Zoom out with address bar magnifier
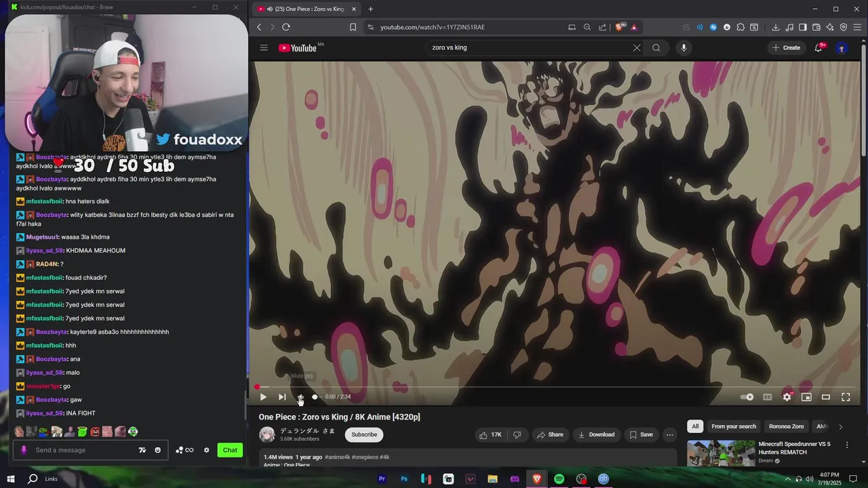This screenshot has width=868, height=488. [x=587, y=27]
